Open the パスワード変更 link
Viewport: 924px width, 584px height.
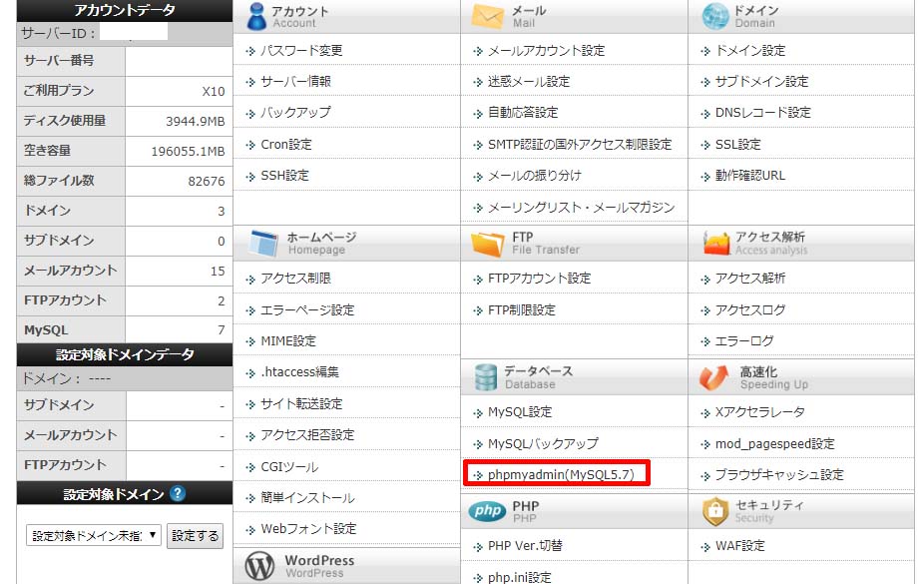(300, 50)
